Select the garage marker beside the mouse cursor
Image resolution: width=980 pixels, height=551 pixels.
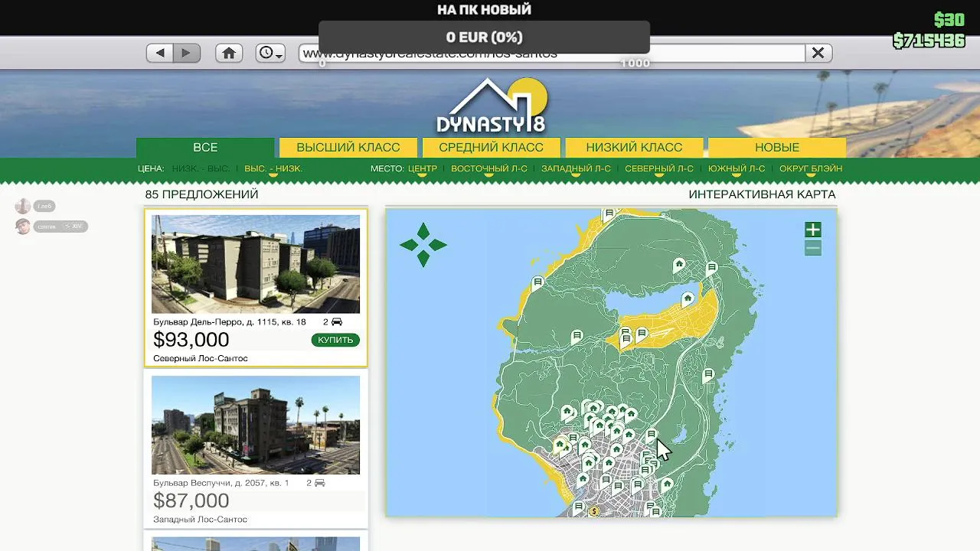coord(651,435)
